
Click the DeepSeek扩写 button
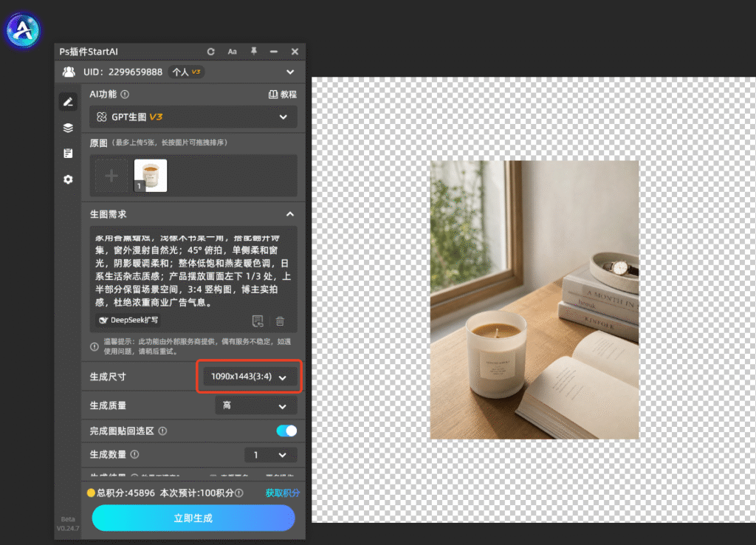128,321
